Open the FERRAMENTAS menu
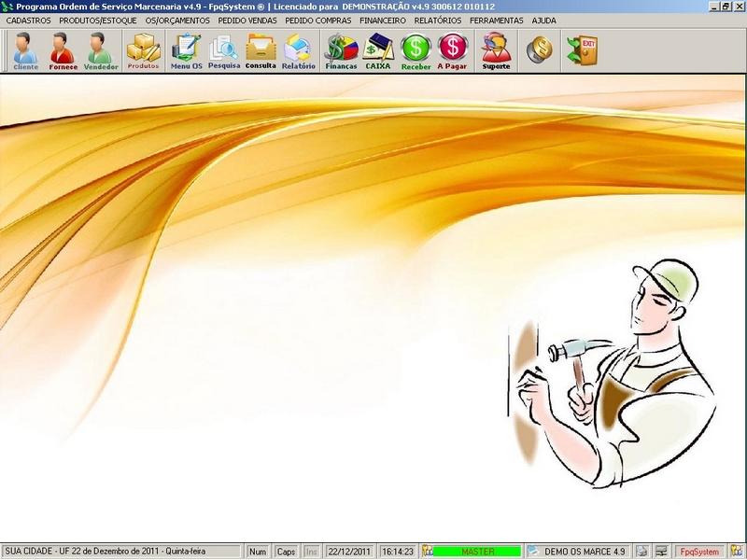Viewport: 747px width, 560px height. [x=496, y=20]
